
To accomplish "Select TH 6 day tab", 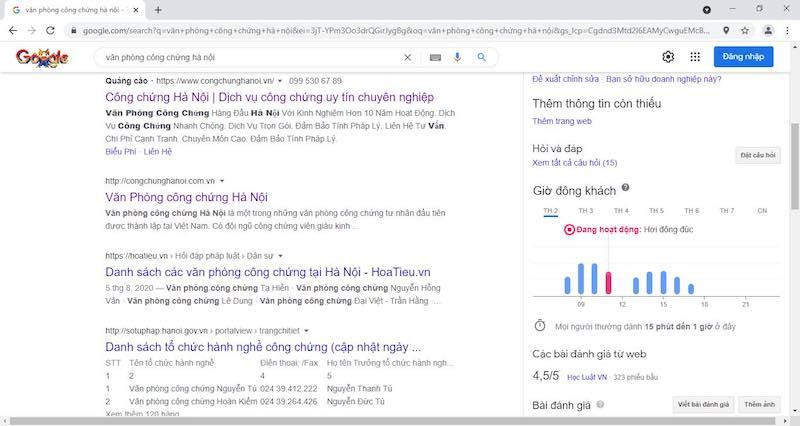I will pyautogui.click(x=691, y=211).
